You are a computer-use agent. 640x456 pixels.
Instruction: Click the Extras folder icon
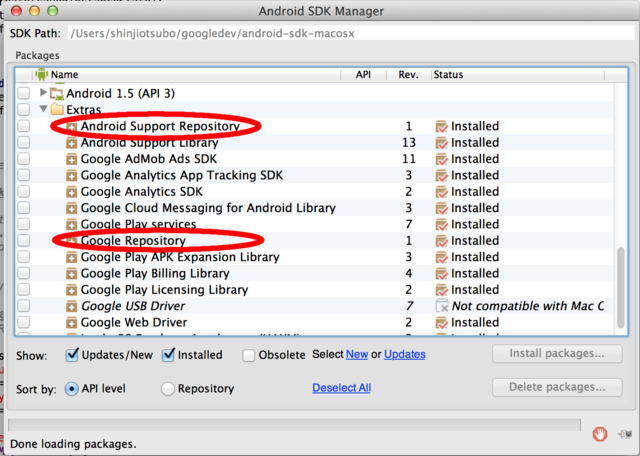[x=57, y=109]
